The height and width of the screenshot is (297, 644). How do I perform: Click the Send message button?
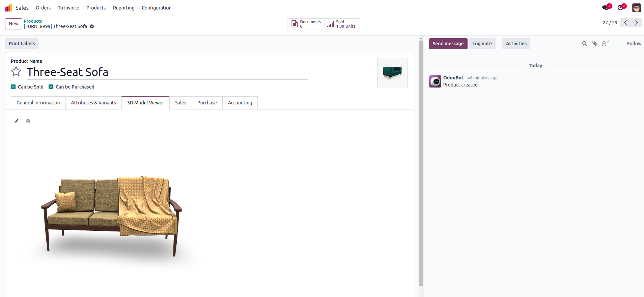(448, 44)
